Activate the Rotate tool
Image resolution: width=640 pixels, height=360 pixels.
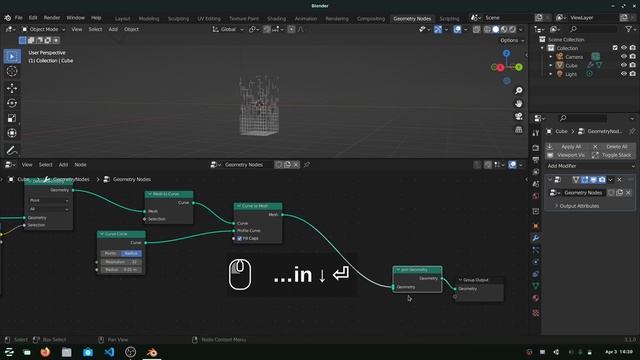click(x=12, y=103)
